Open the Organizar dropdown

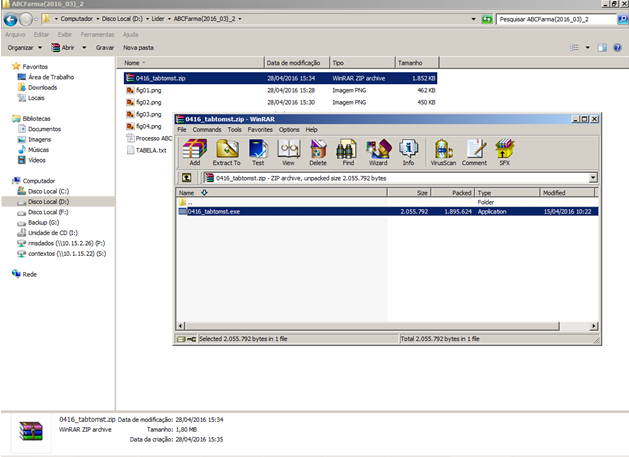click(24, 48)
